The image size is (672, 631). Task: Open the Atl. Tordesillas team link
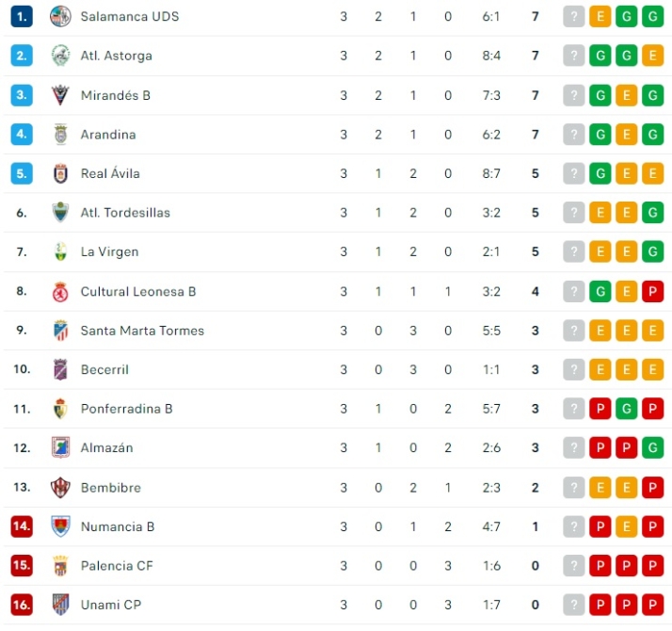125,213
